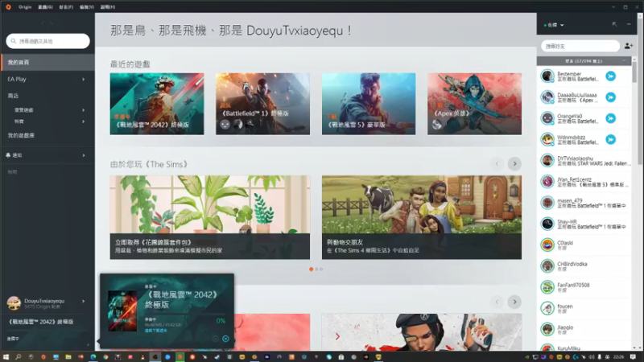Image resolution: width=644 pixels, height=362 pixels.
Task: Expand the EA Play submenu
Action: click(84, 79)
